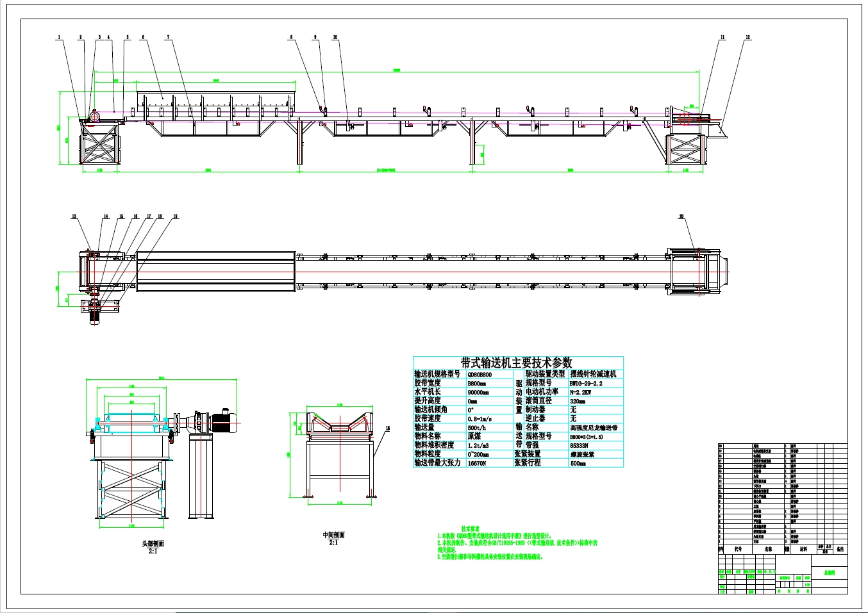Click the 胶带速度 label cell
This screenshot has width=868, height=613.
point(428,418)
